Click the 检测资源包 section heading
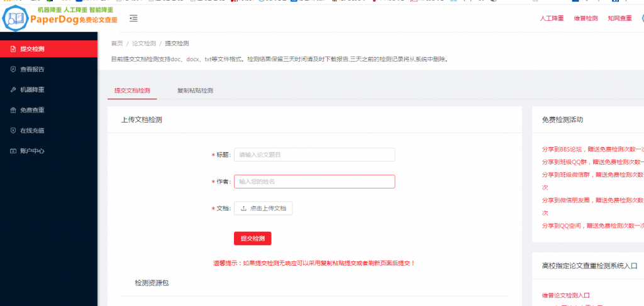Screen dimensions: 644x306 click(152, 283)
